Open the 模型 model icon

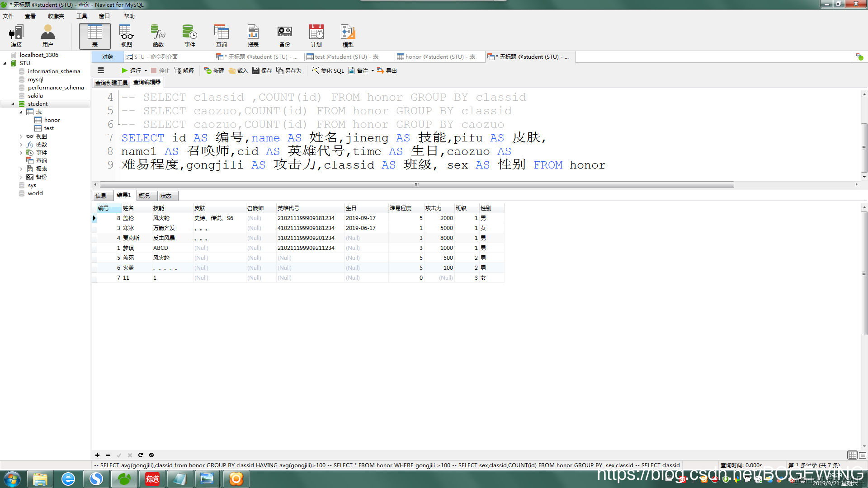coord(348,36)
